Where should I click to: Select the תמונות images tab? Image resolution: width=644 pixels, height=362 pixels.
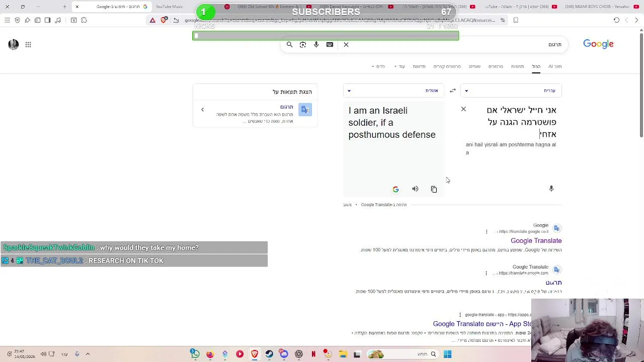coord(518,66)
